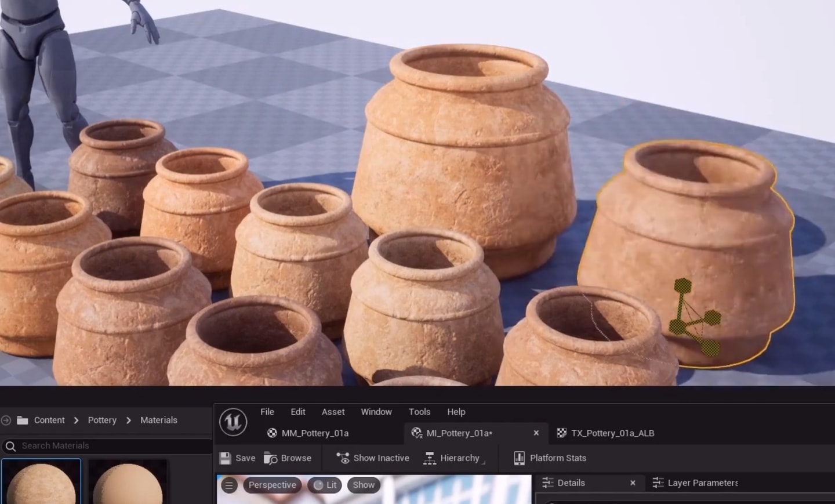Open the Asset menu
Screen dimensions: 835x504
click(x=333, y=412)
